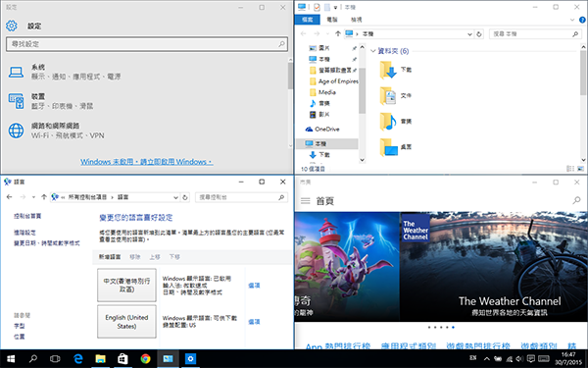Click the control panel search field
588x368 pixels.
pos(241,197)
